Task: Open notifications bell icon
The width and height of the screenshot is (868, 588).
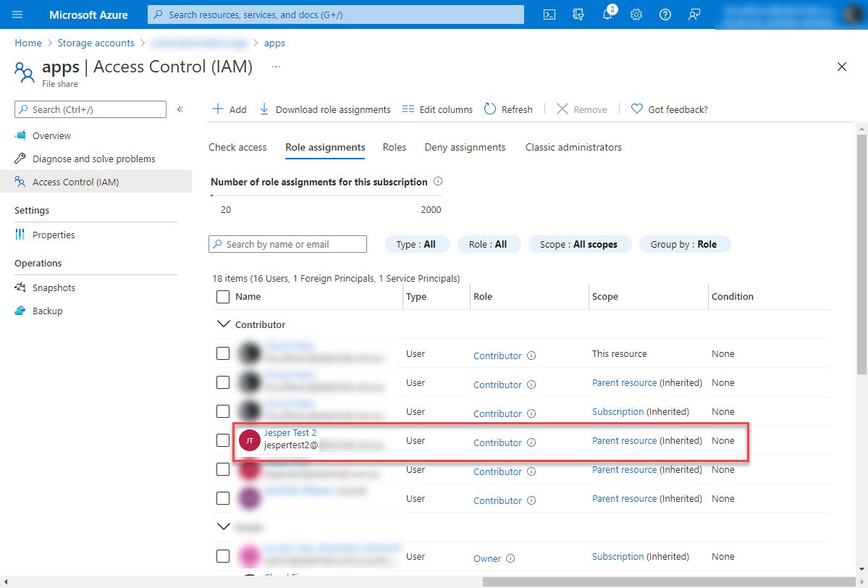Action: (607, 15)
